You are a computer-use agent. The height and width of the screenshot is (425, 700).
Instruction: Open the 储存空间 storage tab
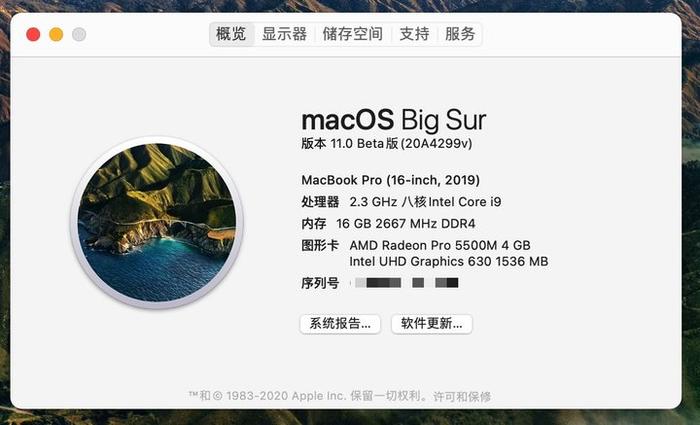[x=353, y=34]
